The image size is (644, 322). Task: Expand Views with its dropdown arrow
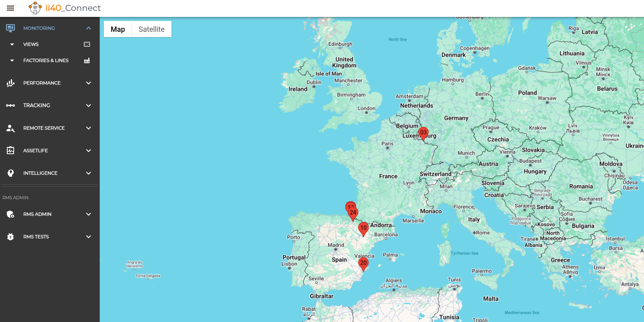coord(12,44)
